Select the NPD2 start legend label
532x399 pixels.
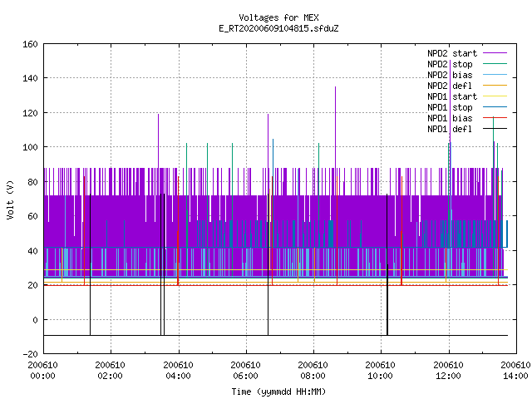pos(452,53)
